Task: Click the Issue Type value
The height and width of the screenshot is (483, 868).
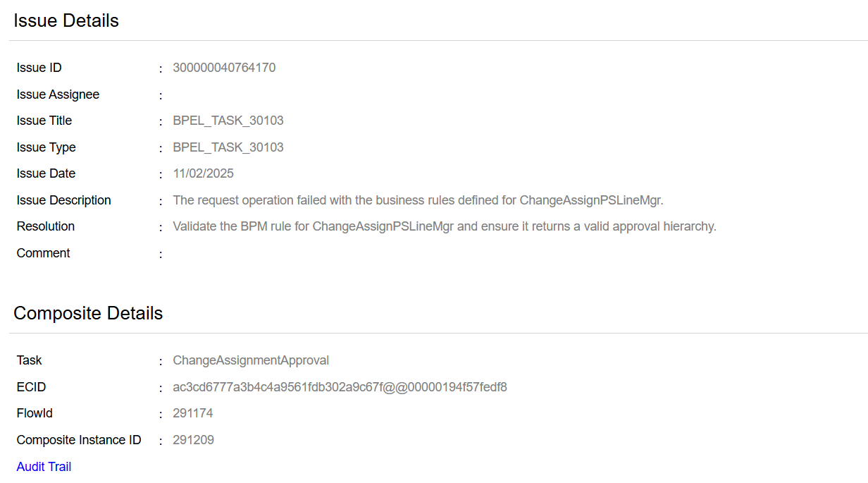Action: 228,147
